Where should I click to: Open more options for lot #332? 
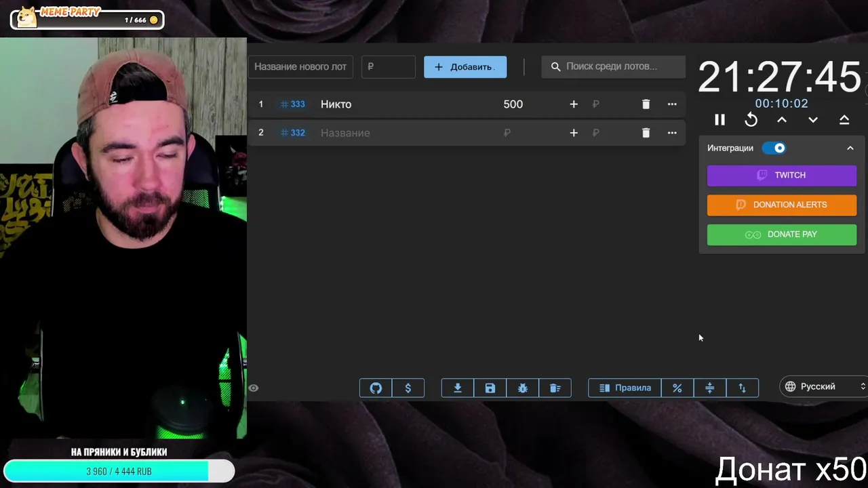pos(672,133)
